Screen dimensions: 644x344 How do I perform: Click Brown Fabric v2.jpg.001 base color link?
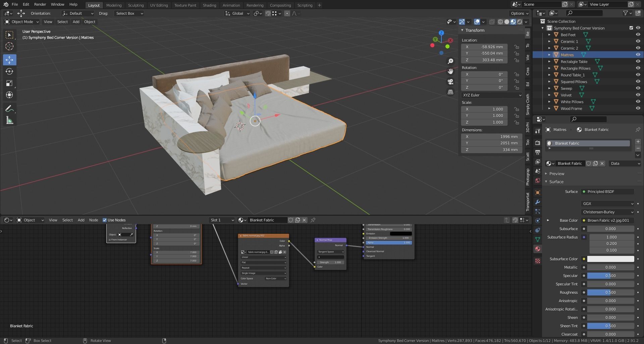[607, 220]
